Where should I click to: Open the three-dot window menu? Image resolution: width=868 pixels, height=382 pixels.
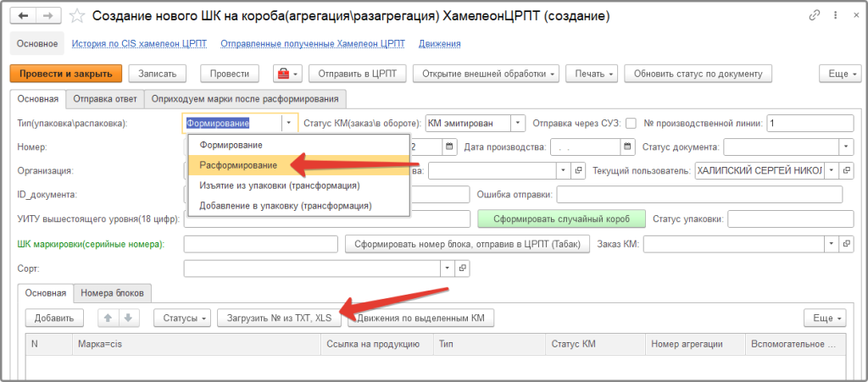(834, 15)
